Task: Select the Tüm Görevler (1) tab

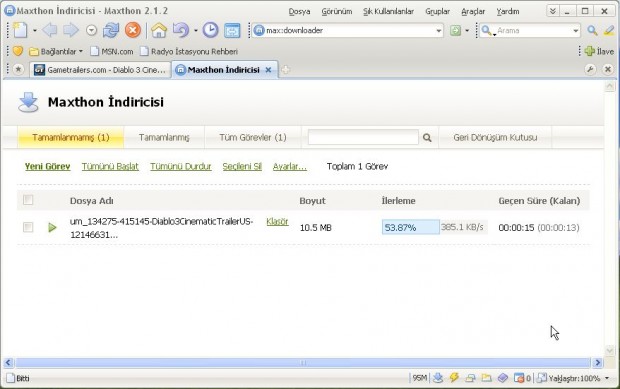Action: (253, 137)
